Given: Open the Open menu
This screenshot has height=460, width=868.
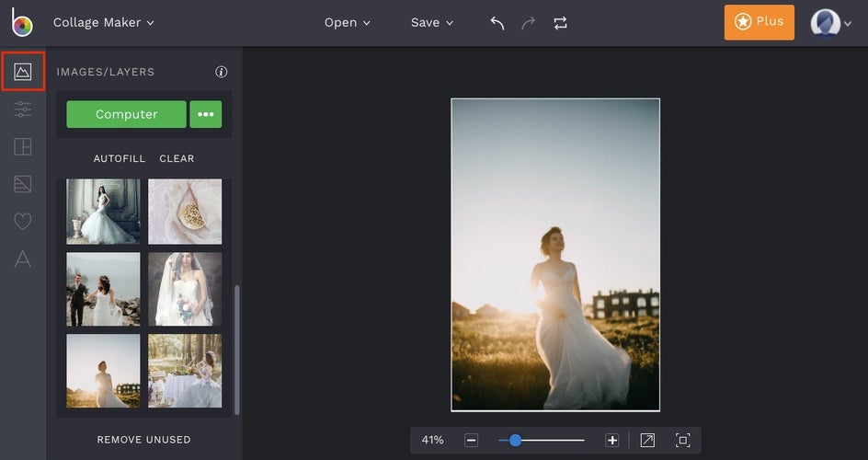Looking at the screenshot, I should [348, 23].
